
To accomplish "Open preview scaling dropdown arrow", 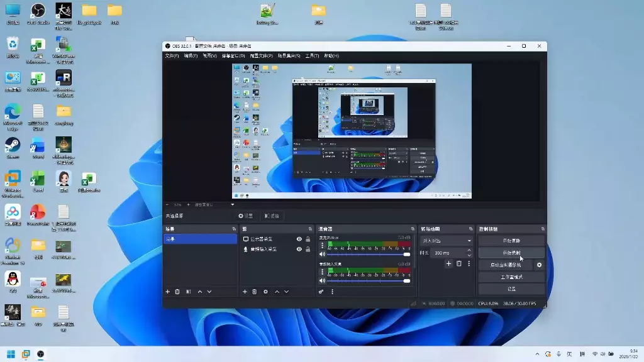I will tap(233, 204).
